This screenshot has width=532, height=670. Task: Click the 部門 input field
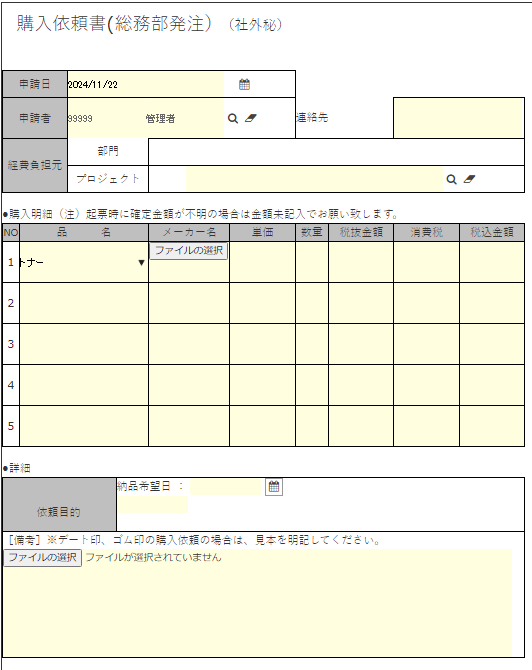[x=336, y=152]
